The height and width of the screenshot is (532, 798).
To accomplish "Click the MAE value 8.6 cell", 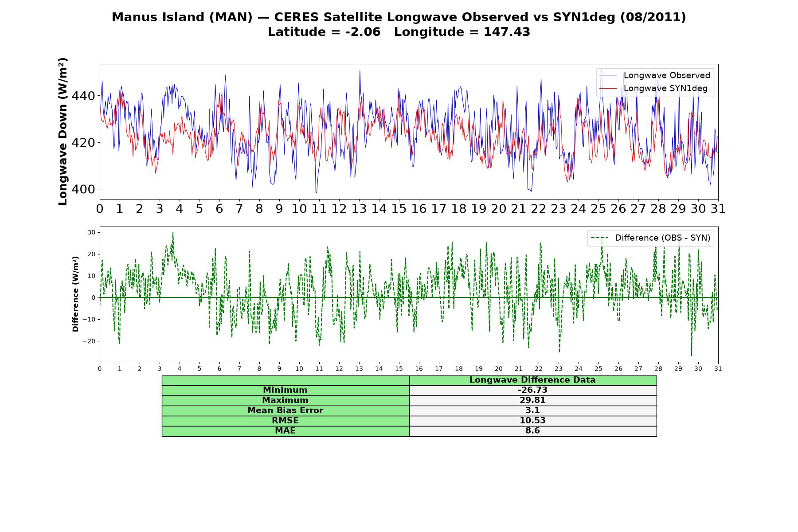I will pos(532,431).
